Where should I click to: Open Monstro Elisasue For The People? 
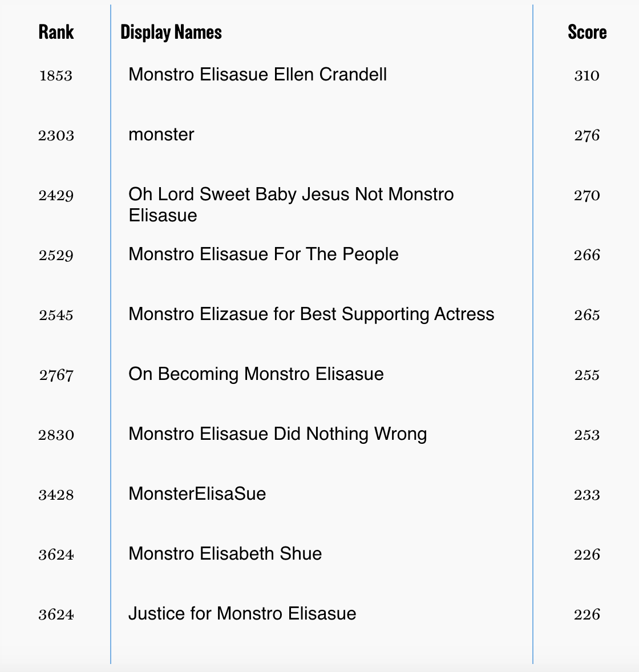click(264, 254)
